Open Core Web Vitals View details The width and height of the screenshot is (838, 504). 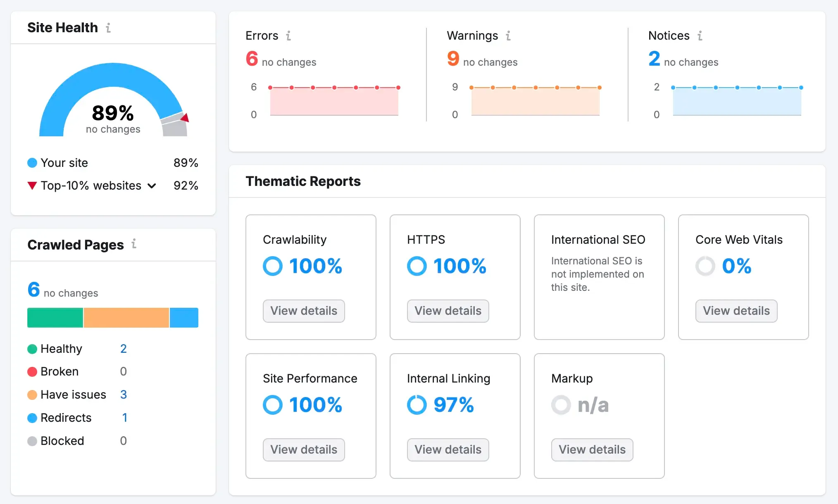(x=736, y=311)
